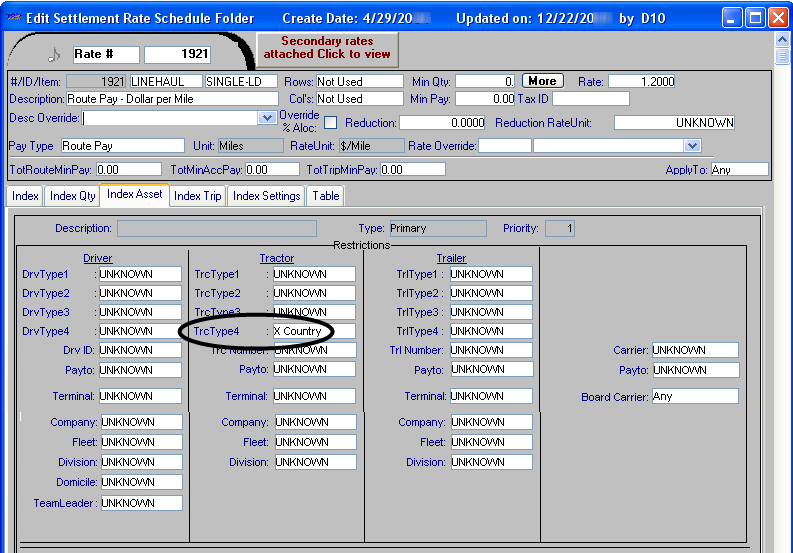Click the Pay Type field
Viewport: 793px width, 553px height.
(x=123, y=146)
